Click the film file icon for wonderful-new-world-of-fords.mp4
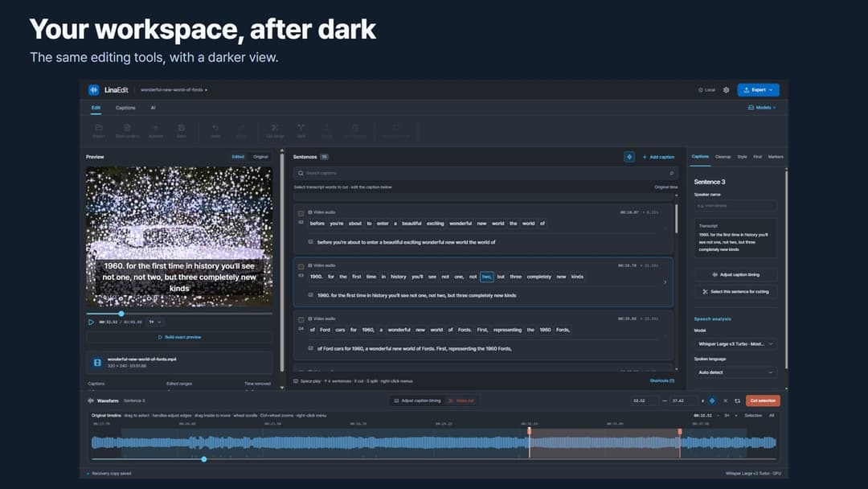The image size is (868, 489). pos(97,363)
